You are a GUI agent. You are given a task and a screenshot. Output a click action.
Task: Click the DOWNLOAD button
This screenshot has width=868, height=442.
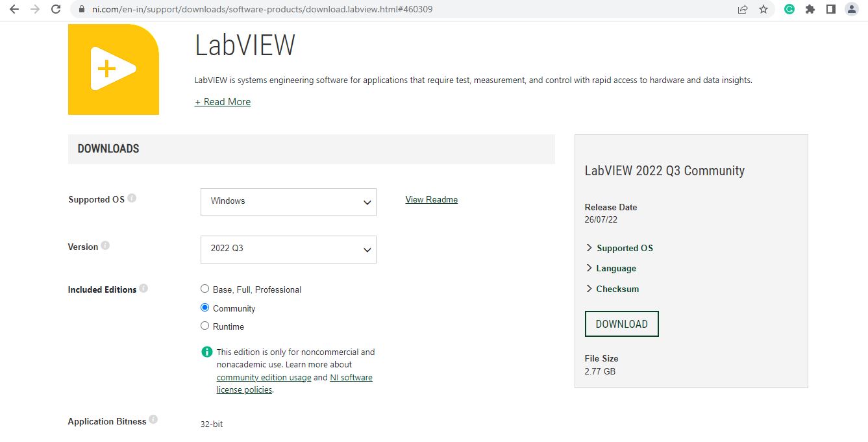(621, 323)
